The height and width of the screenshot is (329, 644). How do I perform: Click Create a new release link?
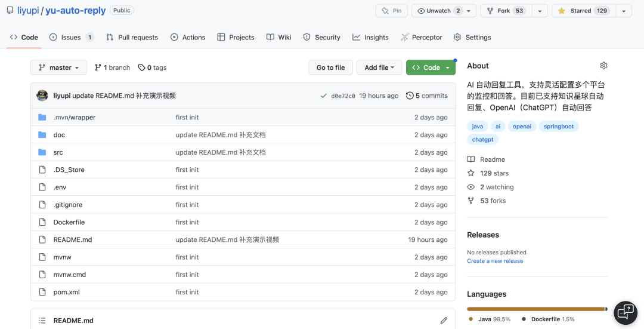click(495, 261)
